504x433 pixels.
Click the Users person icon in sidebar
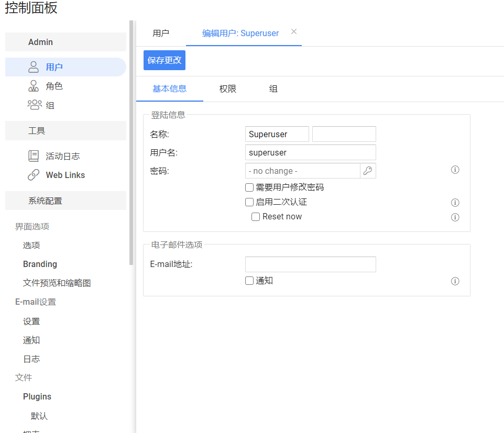pyautogui.click(x=34, y=67)
